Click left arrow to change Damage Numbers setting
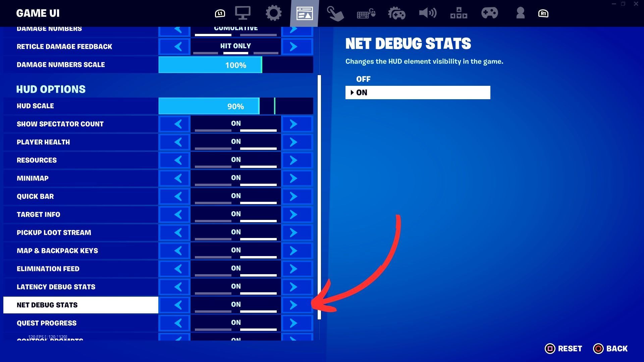Screen dimensions: 644x362 click(x=177, y=29)
